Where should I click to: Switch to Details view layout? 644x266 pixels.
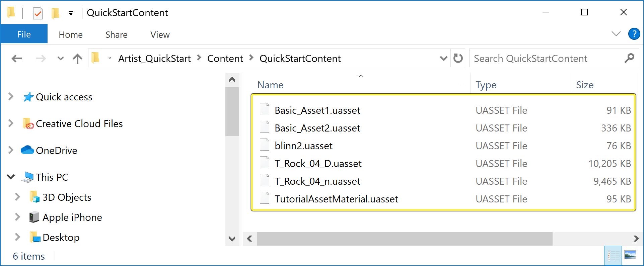point(613,256)
